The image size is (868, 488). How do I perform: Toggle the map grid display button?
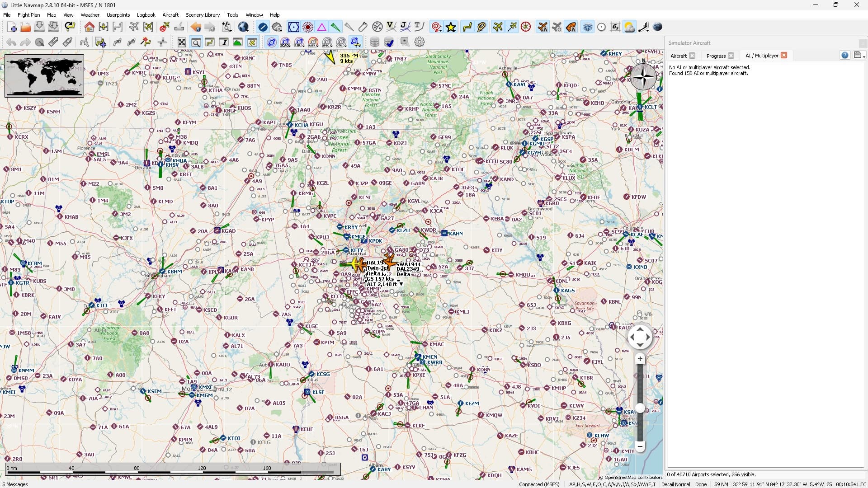point(587,27)
